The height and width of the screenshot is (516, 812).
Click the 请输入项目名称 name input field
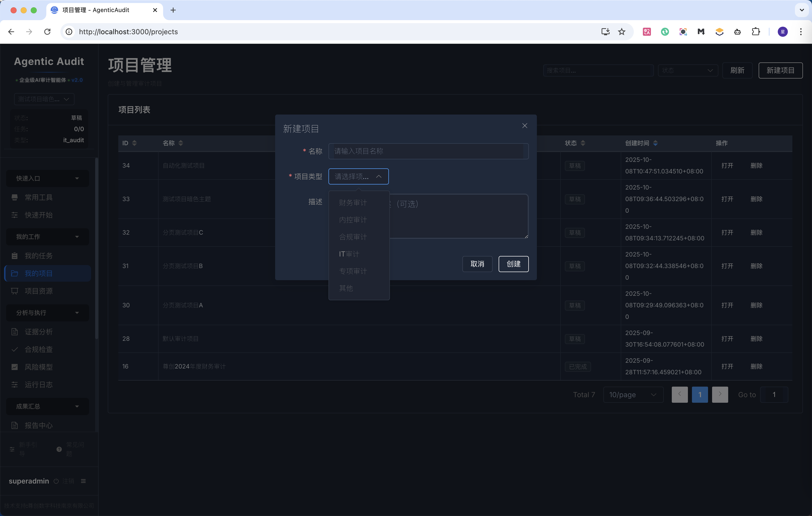(428, 151)
